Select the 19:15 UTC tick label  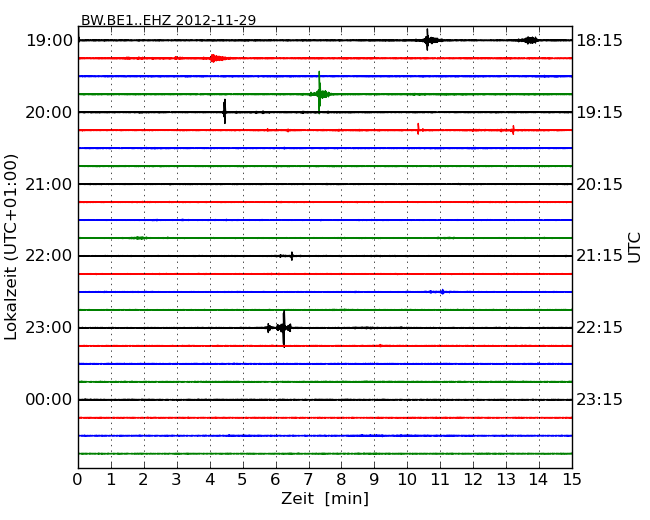pyautogui.click(x=599, y=112)
